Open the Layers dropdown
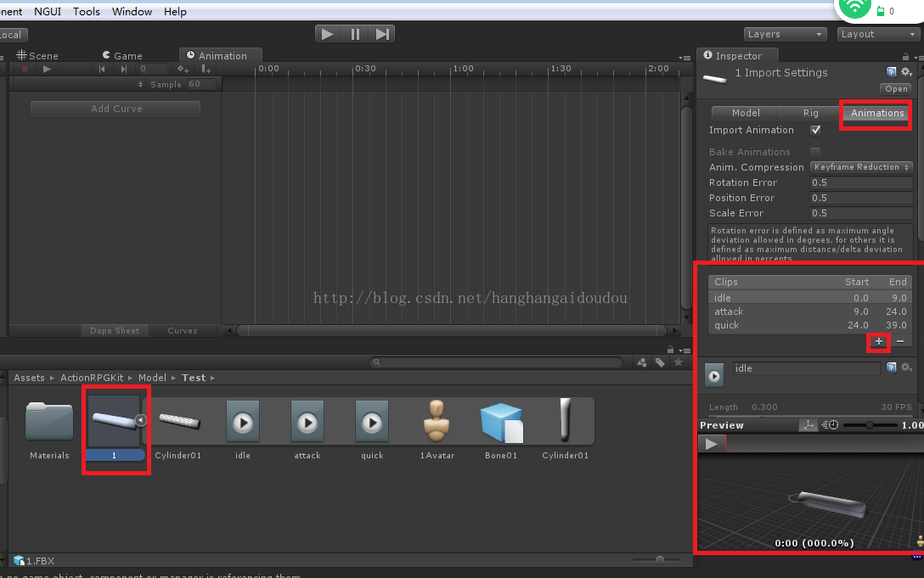Image resolution: width=924 pixels, height=578 pixels. [785, 34]
